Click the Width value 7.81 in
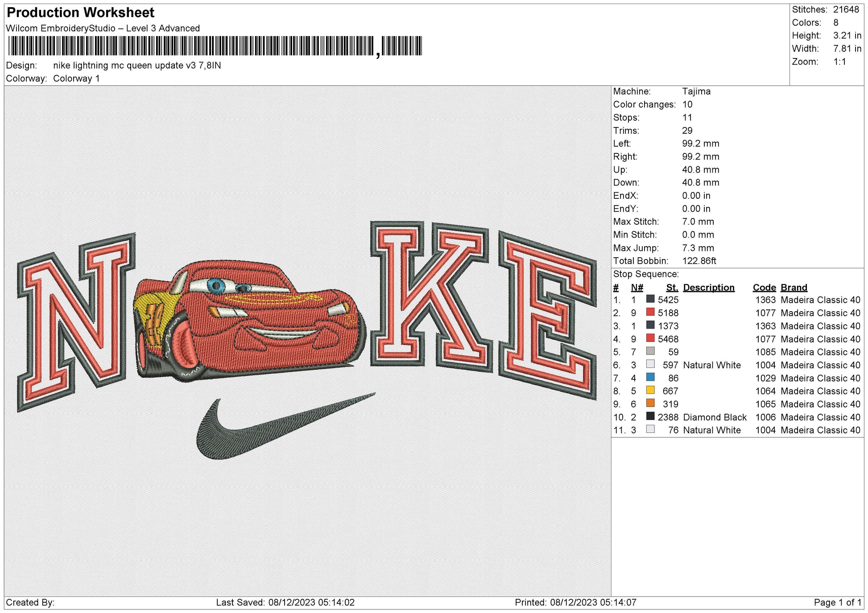Image resolution: width=868 pixels, height=613 pixels. [x=847, y=49]
